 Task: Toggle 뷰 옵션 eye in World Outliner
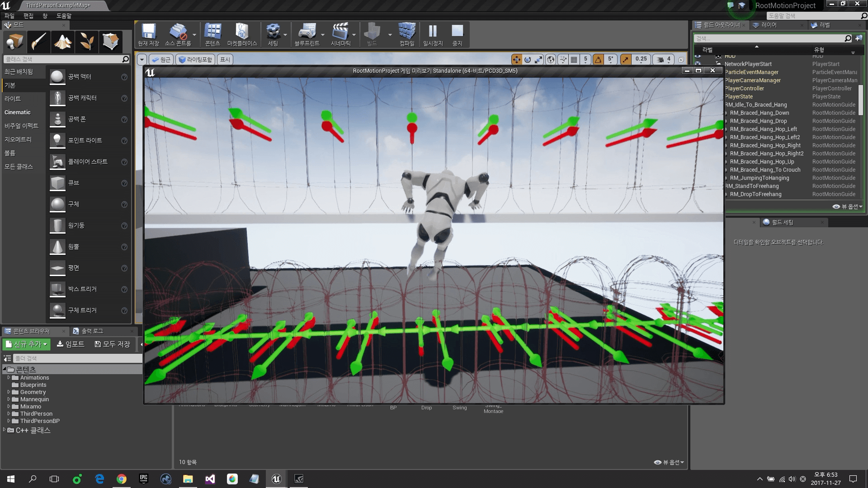[x=847, y=206]
